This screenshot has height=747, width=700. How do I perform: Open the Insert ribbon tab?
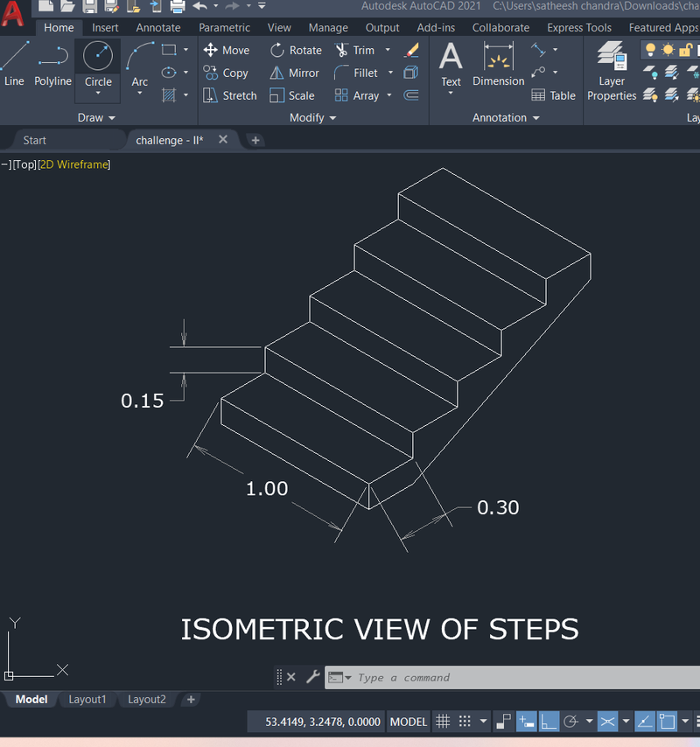105,28
